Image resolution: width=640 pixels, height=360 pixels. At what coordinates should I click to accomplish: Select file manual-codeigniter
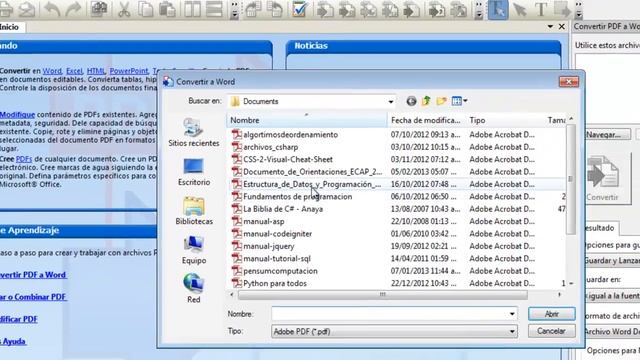[278, 233]
